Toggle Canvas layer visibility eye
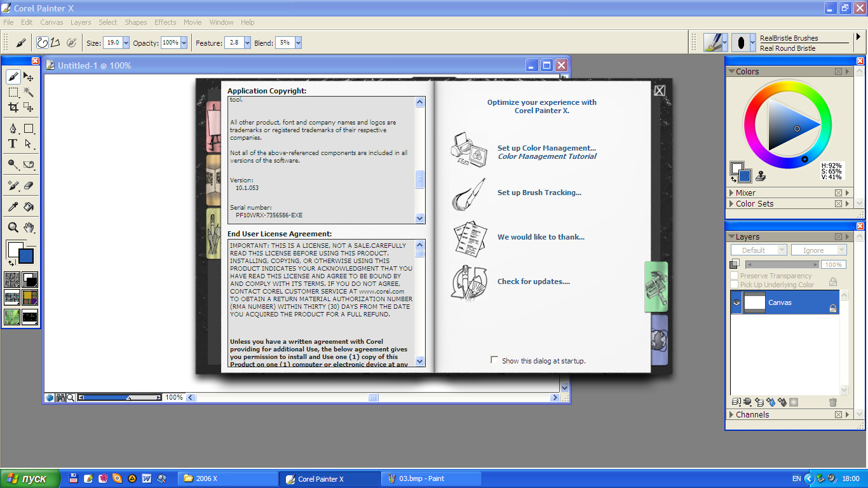The height and width of the screenshot is (488, 868). point(736,302)
